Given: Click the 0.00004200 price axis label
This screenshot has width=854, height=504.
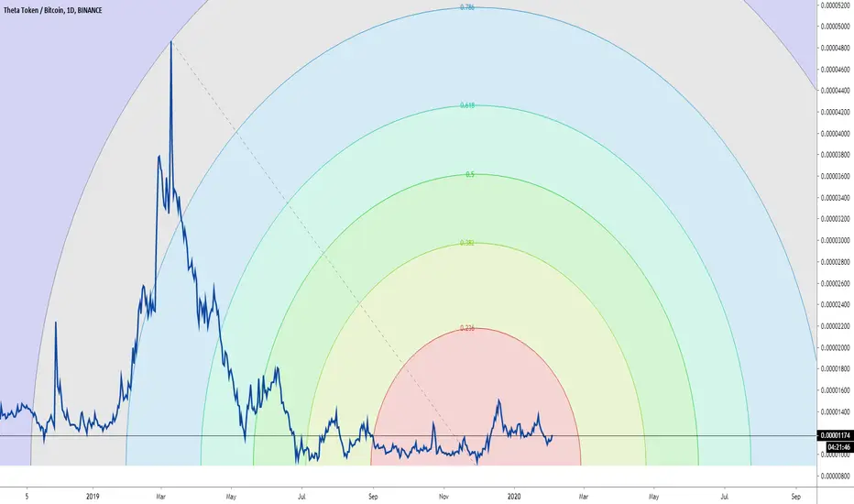Looking at the screenshot, I should coord(836,112).
